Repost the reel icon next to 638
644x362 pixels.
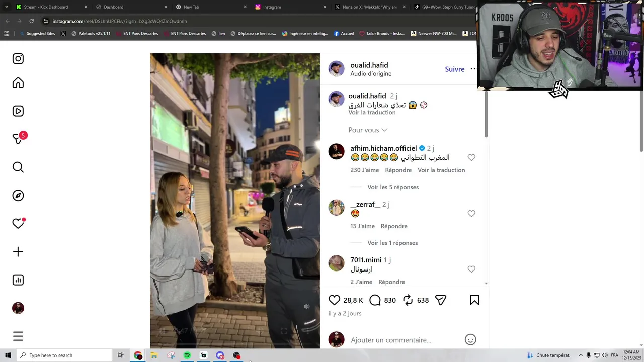pos(408,300)
